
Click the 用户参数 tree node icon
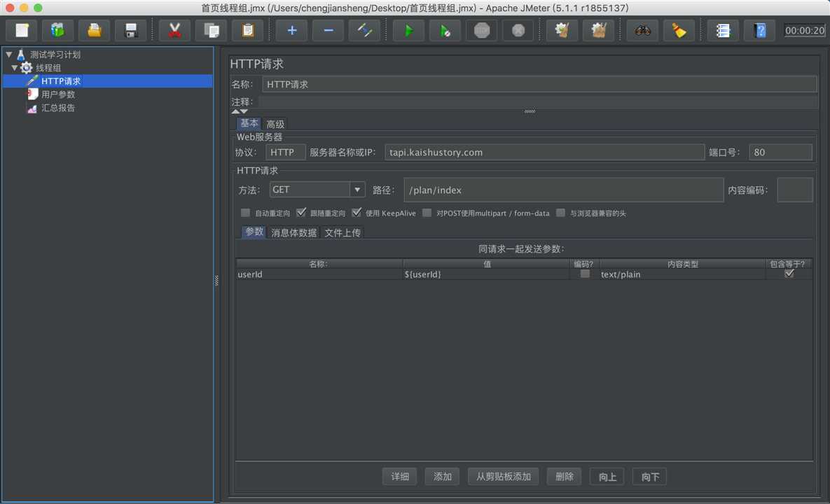click(x=32, y=94)
